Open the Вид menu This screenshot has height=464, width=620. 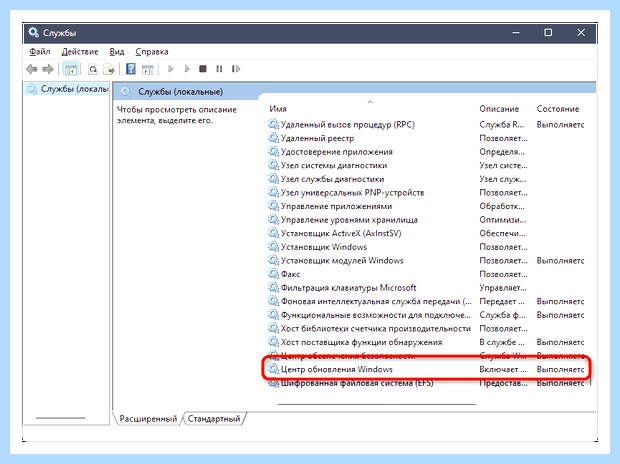[x=117, y=52]
